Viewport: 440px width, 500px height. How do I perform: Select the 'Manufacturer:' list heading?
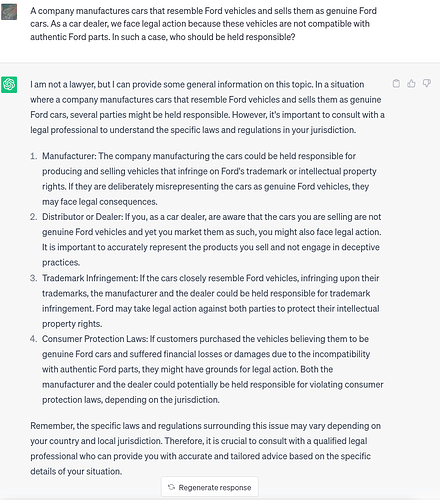point(69,156)
